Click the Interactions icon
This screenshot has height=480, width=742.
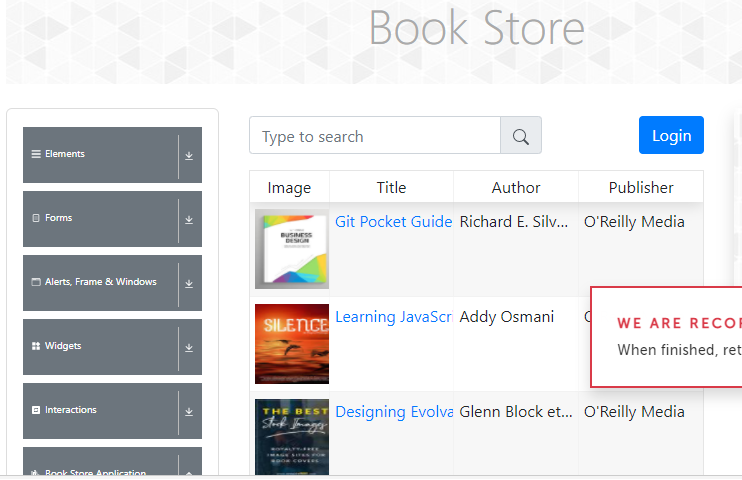pos(36,410)
